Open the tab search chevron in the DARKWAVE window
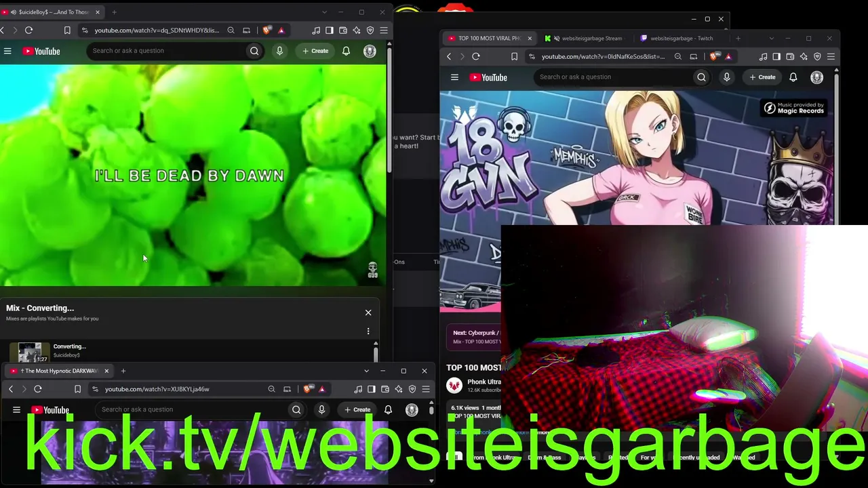The height and width of the screenshot is (488, 868). pos(366,371)
